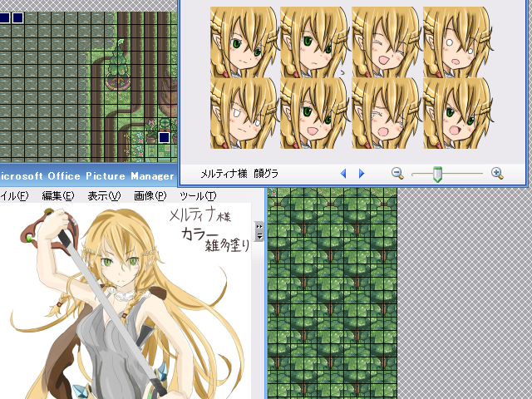Select the angry shouting face portrait
The height and width of the screenshot is (399, 532).
point(458,113)
